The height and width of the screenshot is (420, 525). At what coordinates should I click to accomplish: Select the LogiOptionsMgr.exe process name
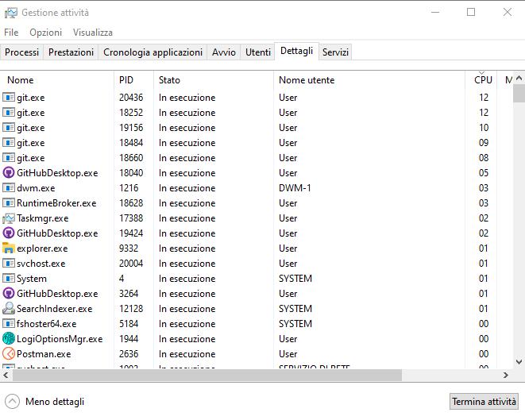coord(60,339)
